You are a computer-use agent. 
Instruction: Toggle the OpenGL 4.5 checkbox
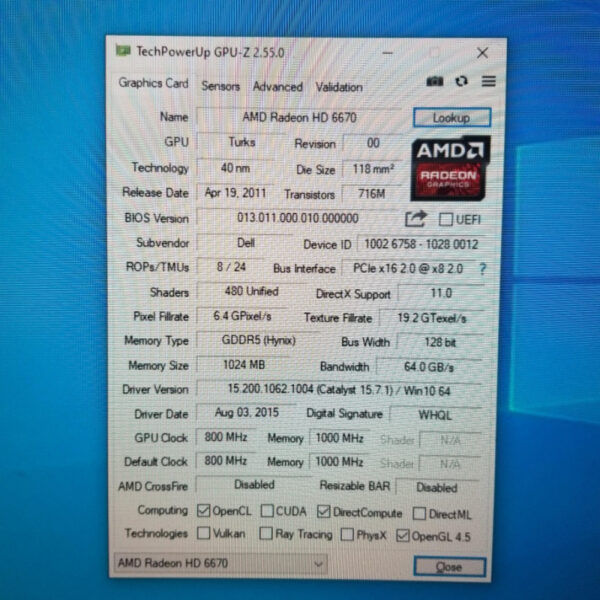pos(403,535)
